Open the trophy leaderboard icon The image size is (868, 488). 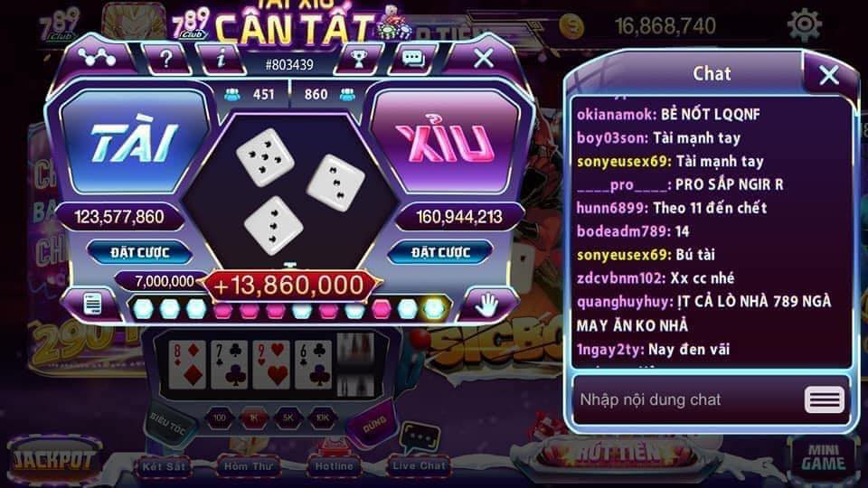pyautogui.click(x=358, y=59)
